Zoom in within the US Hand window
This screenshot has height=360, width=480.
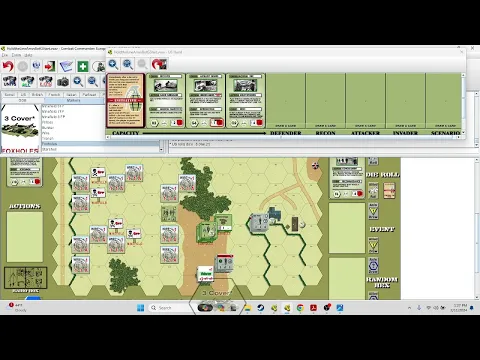[113, 64]
